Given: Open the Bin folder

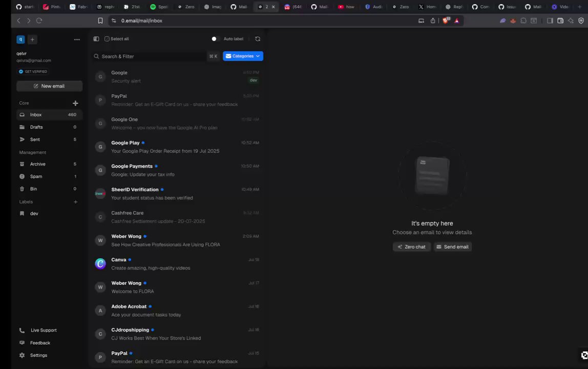Looking at the screenshot, I should coord(50,189).
